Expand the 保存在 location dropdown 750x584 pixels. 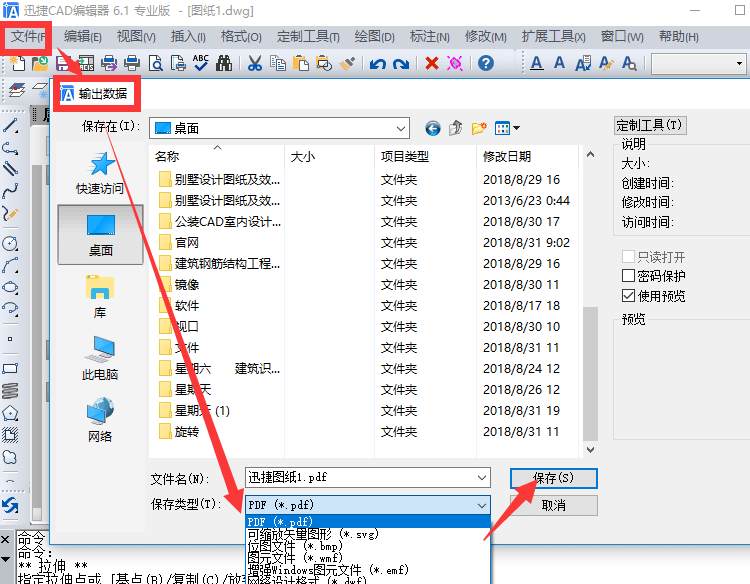(x=400, y=128)
